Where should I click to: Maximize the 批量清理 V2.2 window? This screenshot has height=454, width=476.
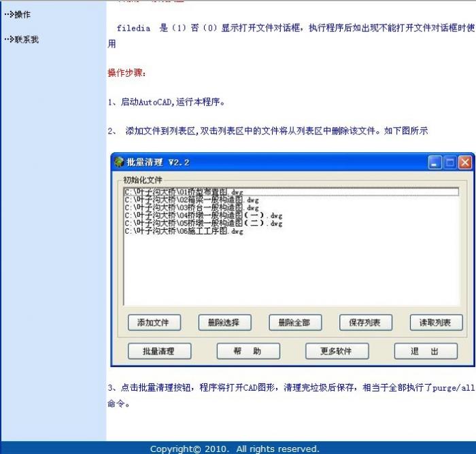point(450,162)
